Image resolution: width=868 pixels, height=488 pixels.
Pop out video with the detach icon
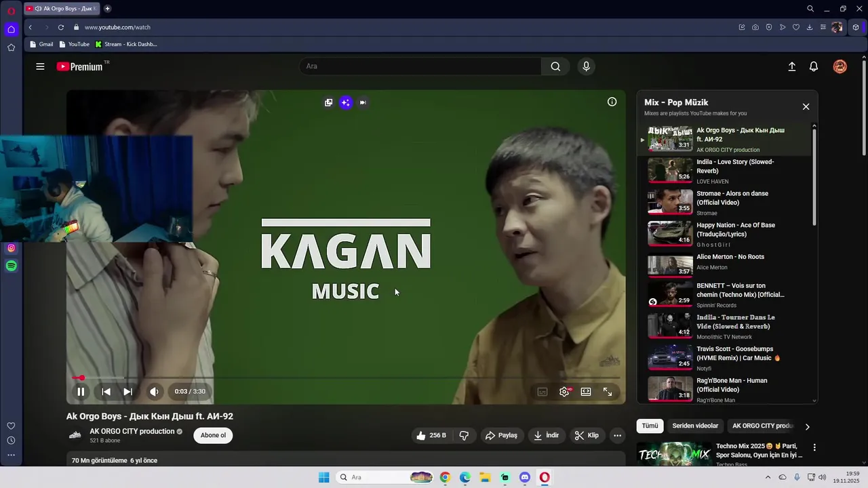328,102
